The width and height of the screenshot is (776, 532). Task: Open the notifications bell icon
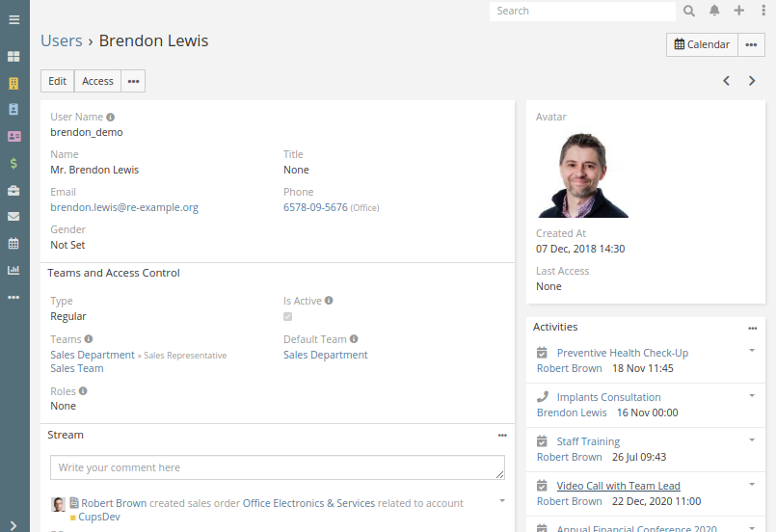(714, 11)
